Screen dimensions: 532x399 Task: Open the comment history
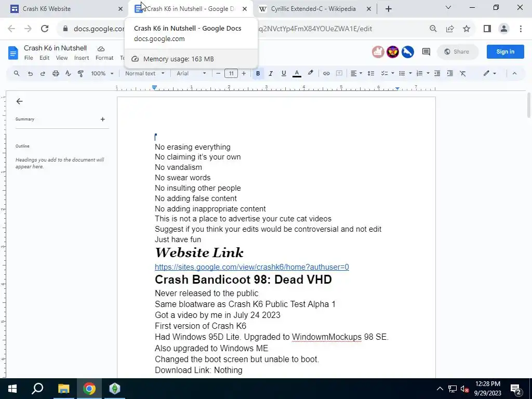pos(426,51)
